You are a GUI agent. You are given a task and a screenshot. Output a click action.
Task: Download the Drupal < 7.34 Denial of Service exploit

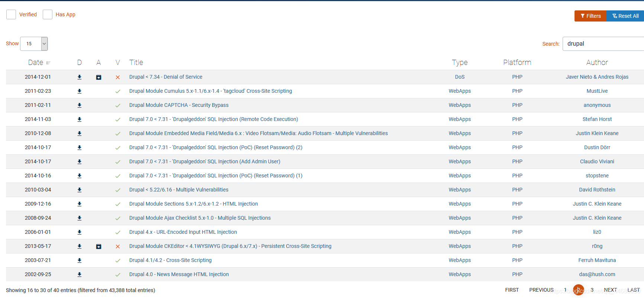(79, 77)
